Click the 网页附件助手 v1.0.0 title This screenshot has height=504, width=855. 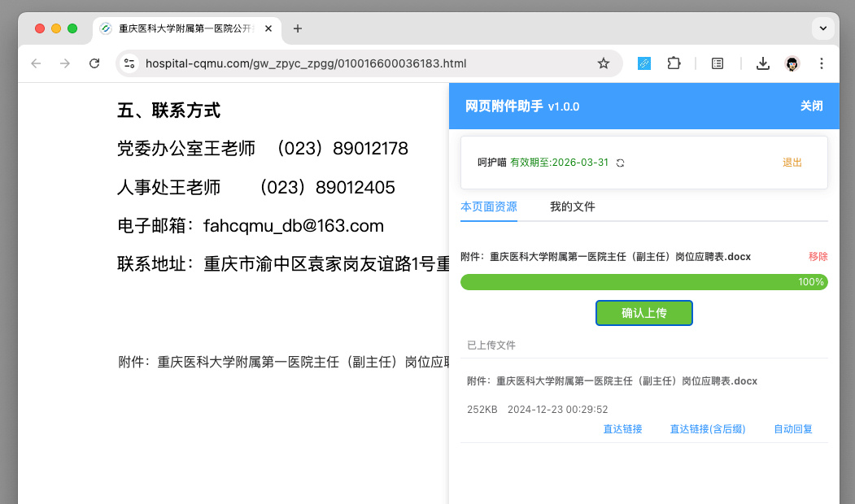coord(521,106)
